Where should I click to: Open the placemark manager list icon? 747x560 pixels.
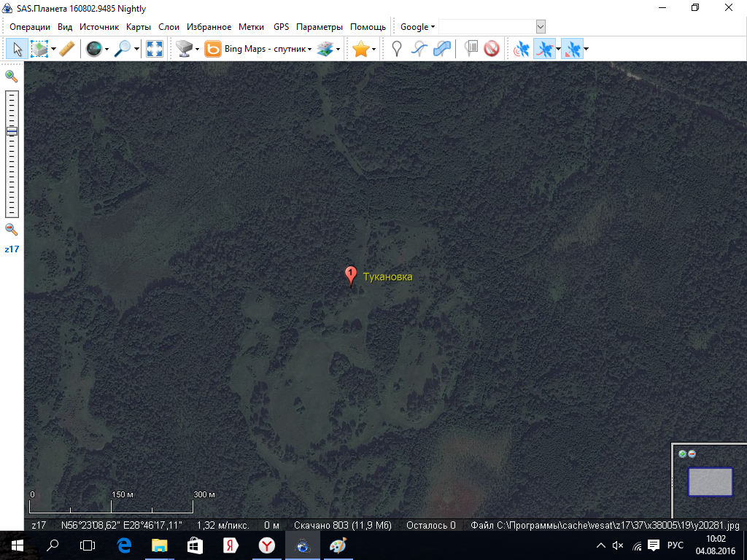(471, 49)
